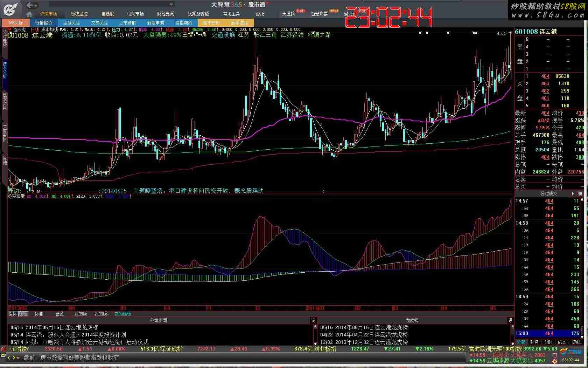The image size is (588, 368).
Task: Switch to the 新股申购 tab
Action: pos(155,23)
